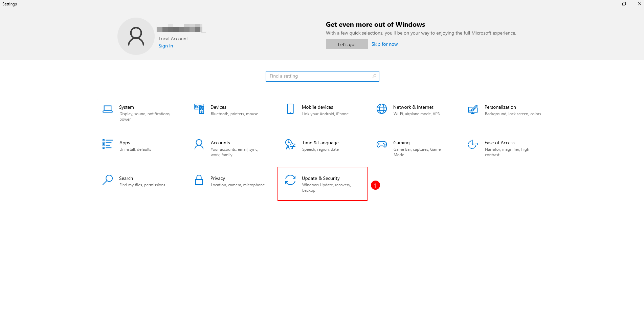Open the Privacy padlock icon
644x312 pixels.
coord(199,180)
